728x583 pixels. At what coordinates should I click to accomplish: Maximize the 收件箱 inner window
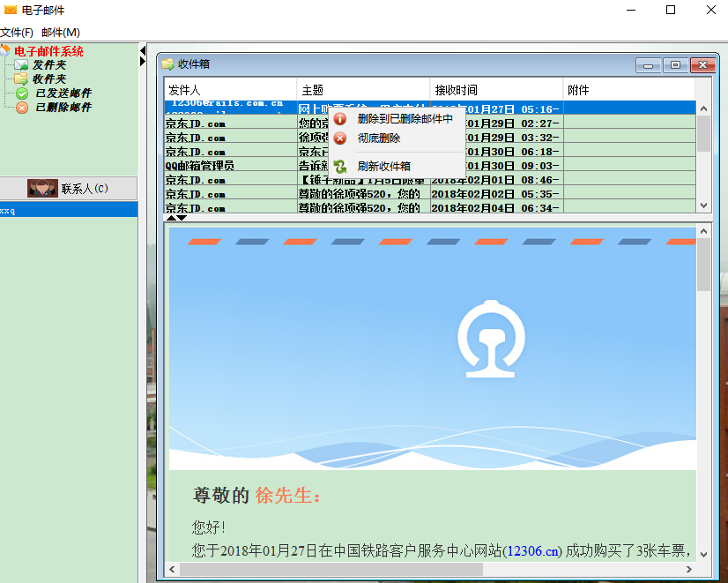675,65
